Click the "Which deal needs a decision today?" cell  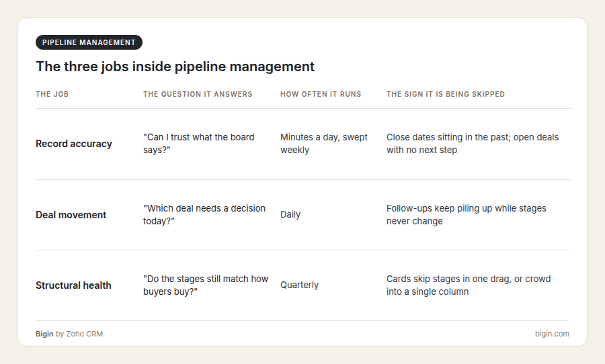tap(204, 214)
